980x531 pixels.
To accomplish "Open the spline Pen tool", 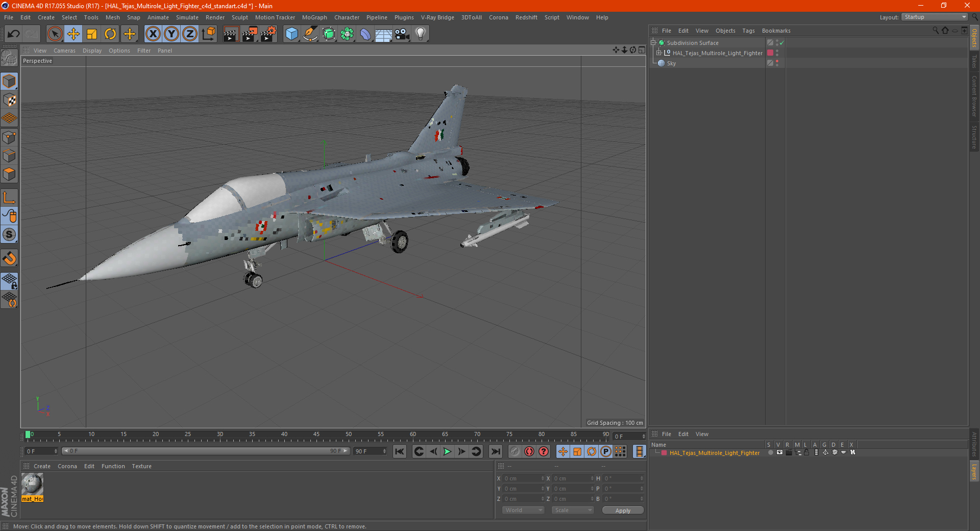I will pos(310,34).
